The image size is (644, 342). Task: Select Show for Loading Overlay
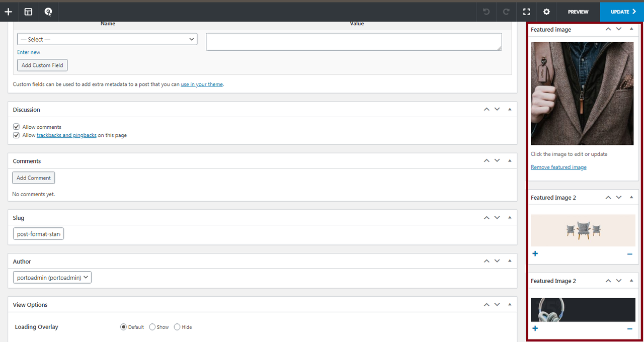(153, 327)
